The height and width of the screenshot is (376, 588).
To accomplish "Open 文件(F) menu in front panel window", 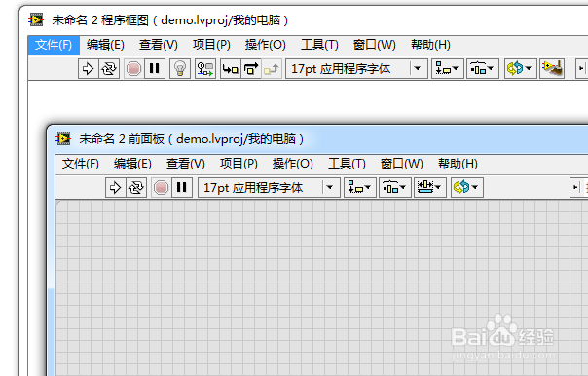I will (x=81, y=164).
